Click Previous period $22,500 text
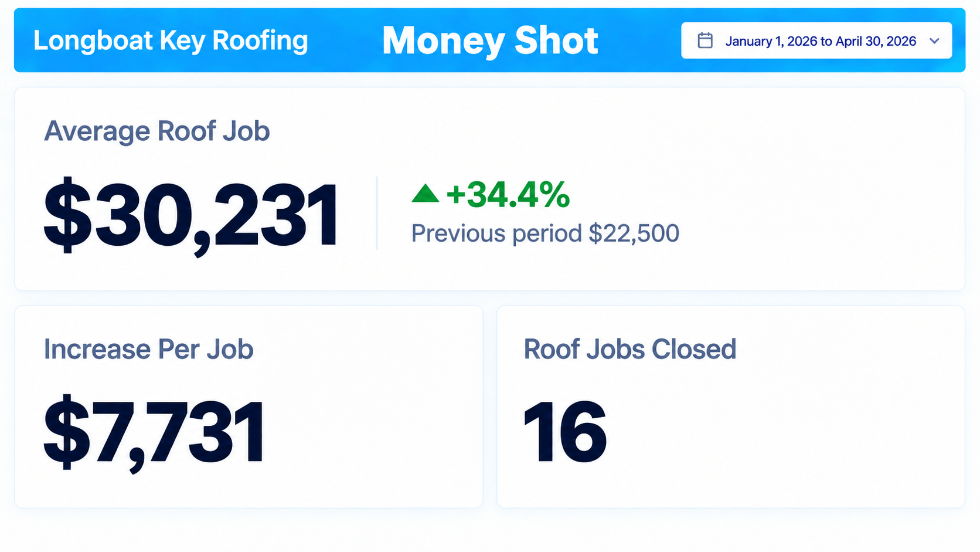The image size is (980, 552). coord(545,233)
